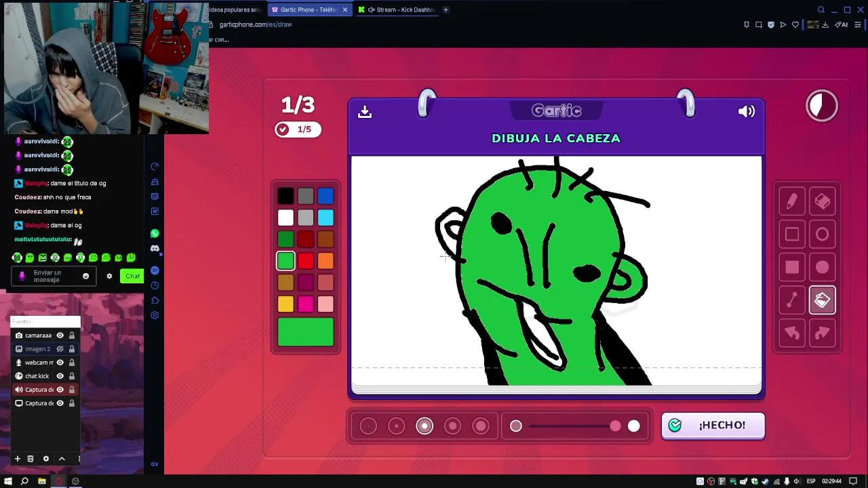This screenshot has height=488, width=868.
Task: Open the Windows Start menu
Action: 8,481
